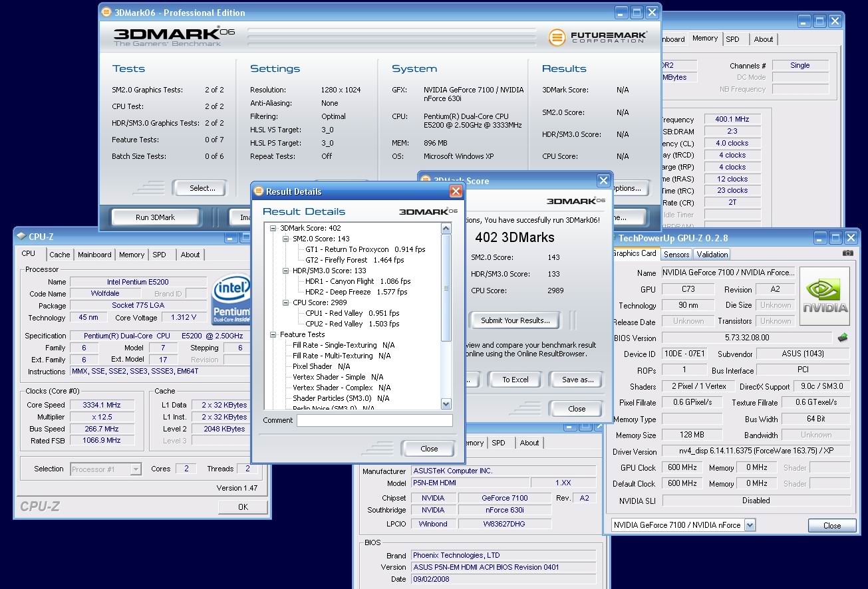The height and width of the screenshot is (589, 868).
Task: Click the P5N-EM HDMI model field
Action: click(470, 483)
